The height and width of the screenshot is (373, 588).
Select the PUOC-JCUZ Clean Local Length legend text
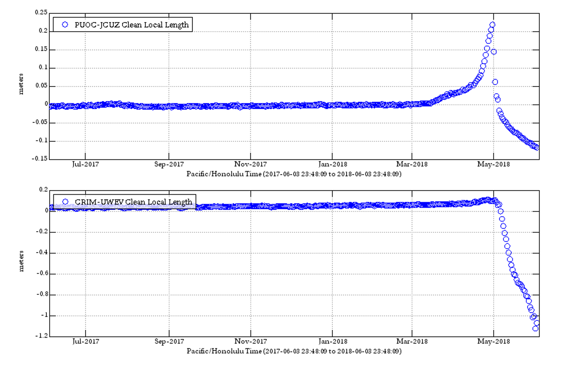pos(132,25)
